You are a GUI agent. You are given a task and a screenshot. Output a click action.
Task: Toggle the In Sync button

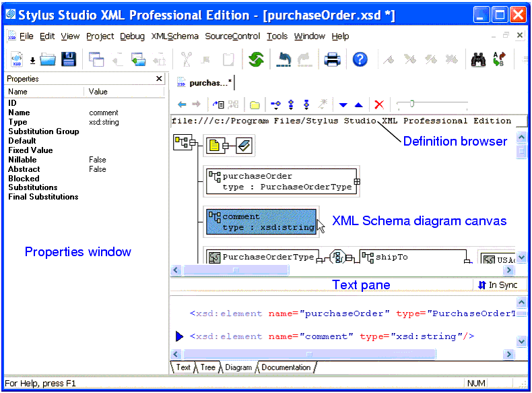[x=497, y=285]
